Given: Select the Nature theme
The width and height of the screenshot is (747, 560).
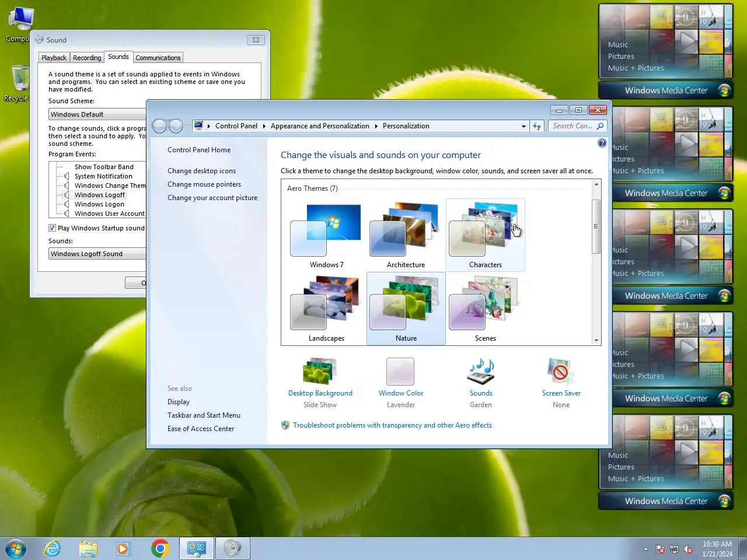Looking at the screenshot, I should pyautogui.click(x=406, y=309).
